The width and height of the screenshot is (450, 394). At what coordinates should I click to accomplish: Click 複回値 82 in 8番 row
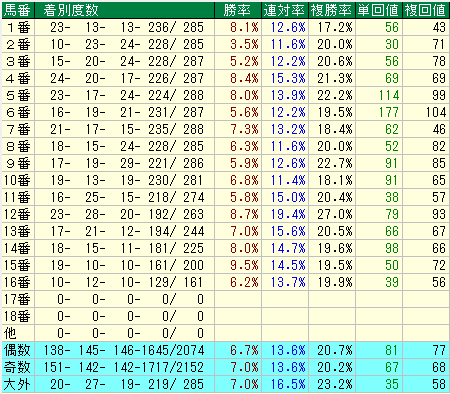[439, 146]
